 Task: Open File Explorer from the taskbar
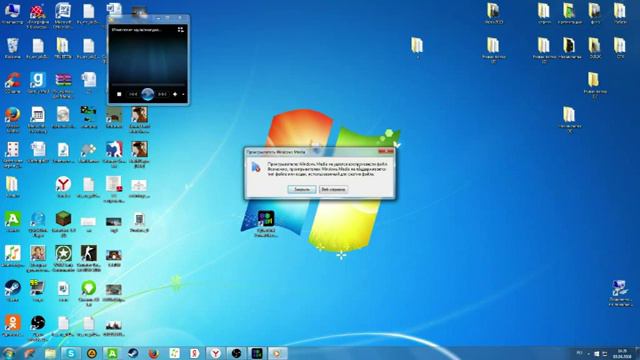50,353
